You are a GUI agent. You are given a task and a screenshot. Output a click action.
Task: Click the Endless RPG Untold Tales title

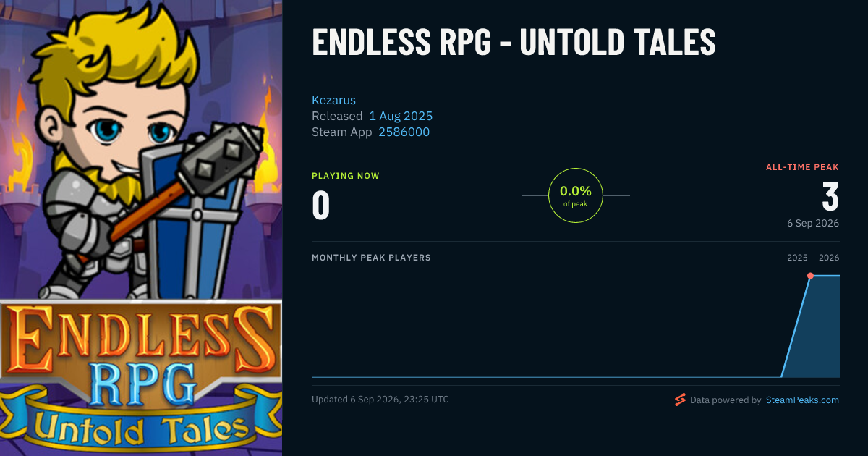(514, 43)
